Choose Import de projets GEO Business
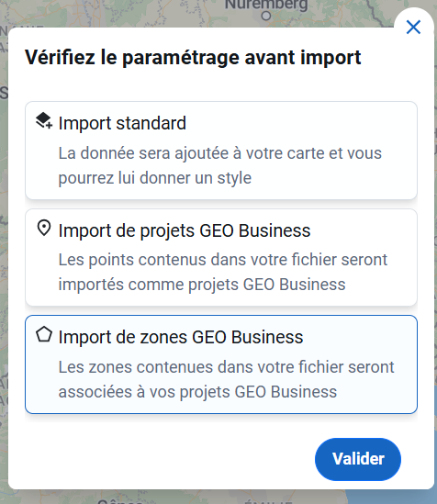 pyautogui.click(x=221, y=257)
